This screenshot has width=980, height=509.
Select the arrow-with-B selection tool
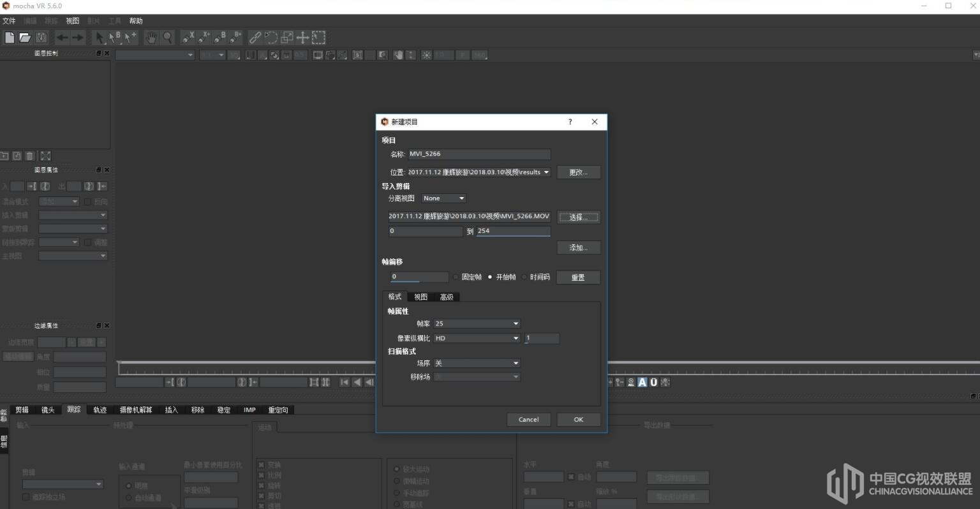115,38
